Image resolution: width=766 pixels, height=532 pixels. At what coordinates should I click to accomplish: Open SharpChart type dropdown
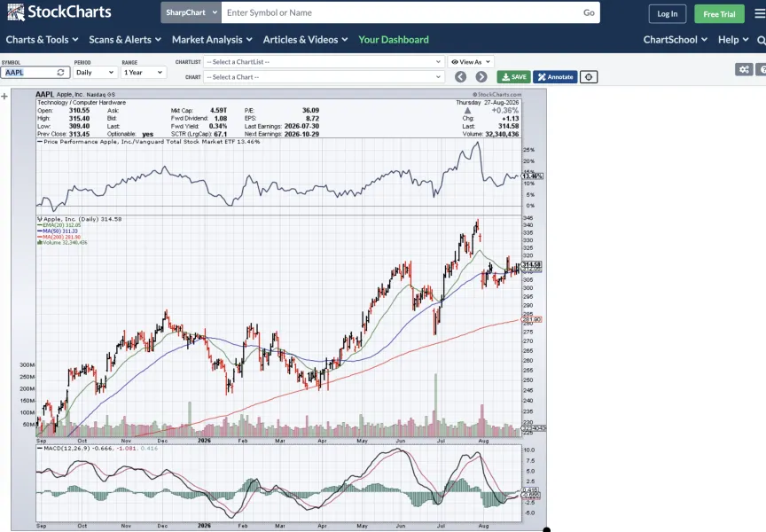pos(191,12)
